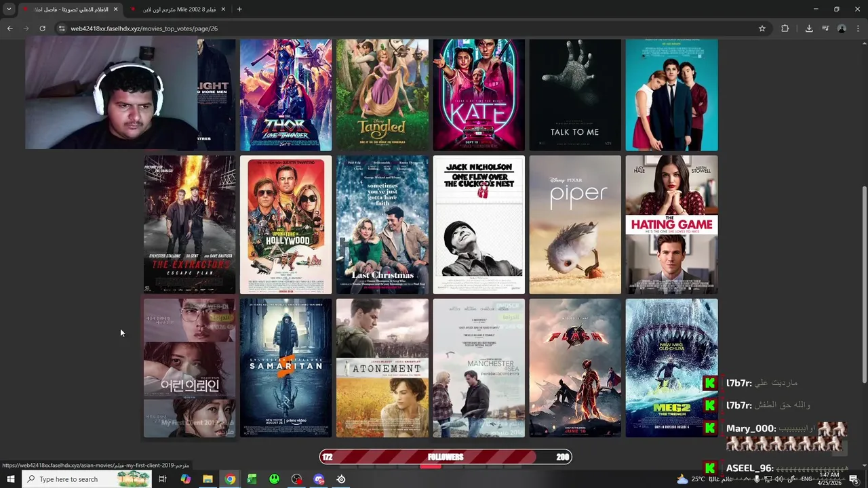Open the volume control tray icon
This screenshot has height=488, width=868.
779,479
